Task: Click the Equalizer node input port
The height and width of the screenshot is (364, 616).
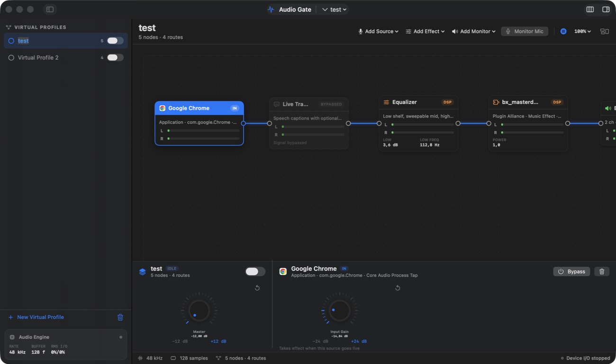Action: tap(379, 123)
